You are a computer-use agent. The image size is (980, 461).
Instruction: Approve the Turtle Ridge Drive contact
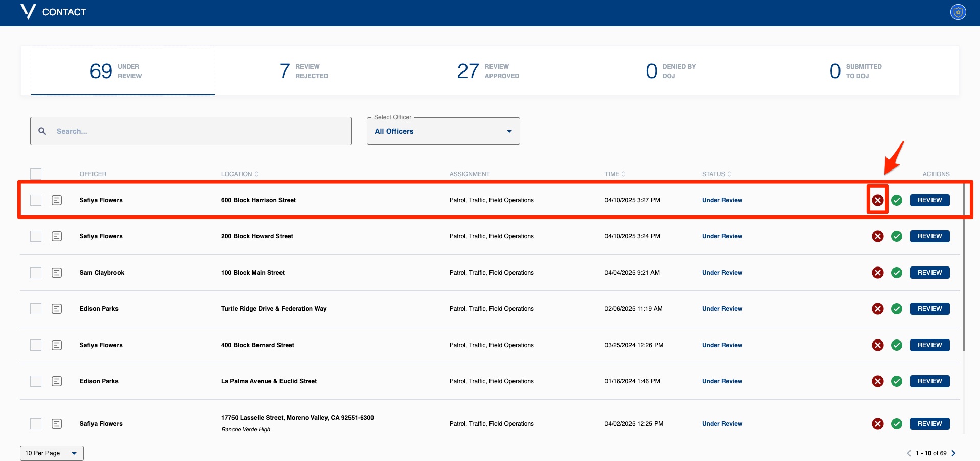pyautogui.click(x=896, y=309)
